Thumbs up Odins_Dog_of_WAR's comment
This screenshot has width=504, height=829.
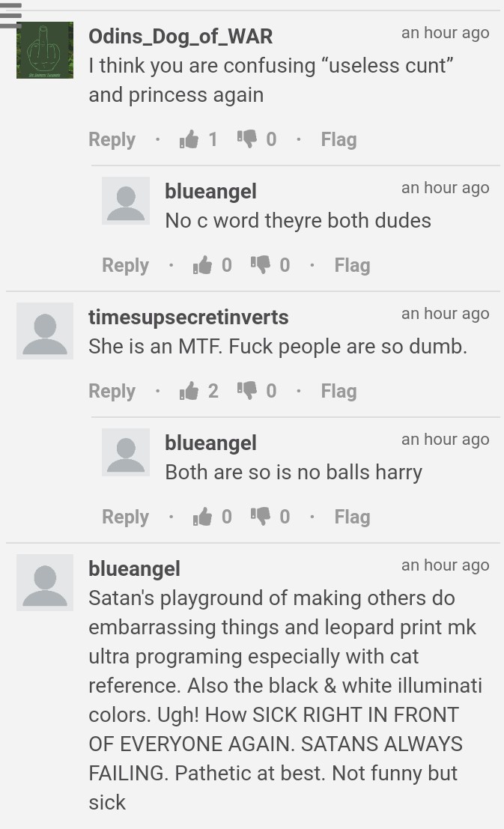[x=189, y=139]
